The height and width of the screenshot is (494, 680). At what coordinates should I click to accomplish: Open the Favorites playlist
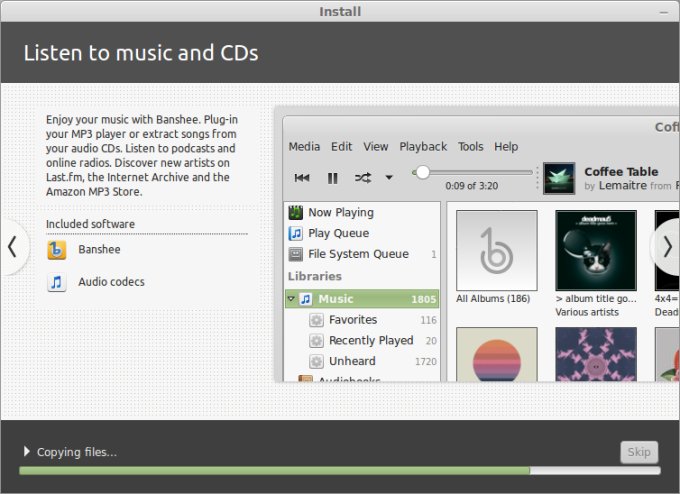tap(352, 320)
